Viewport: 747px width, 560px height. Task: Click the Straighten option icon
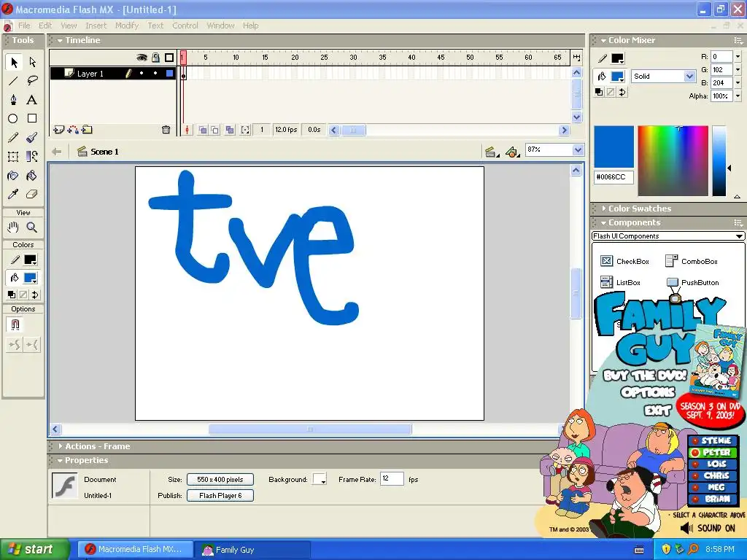32,345
